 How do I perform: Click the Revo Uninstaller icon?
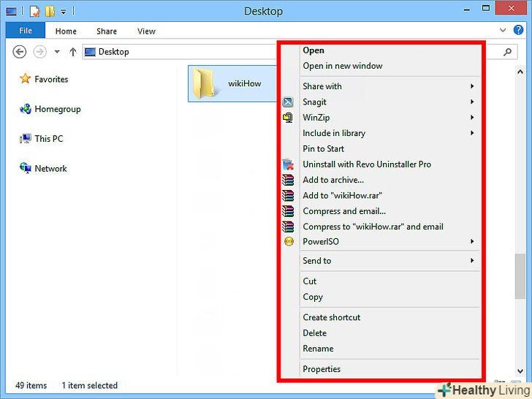click(288, 164)
